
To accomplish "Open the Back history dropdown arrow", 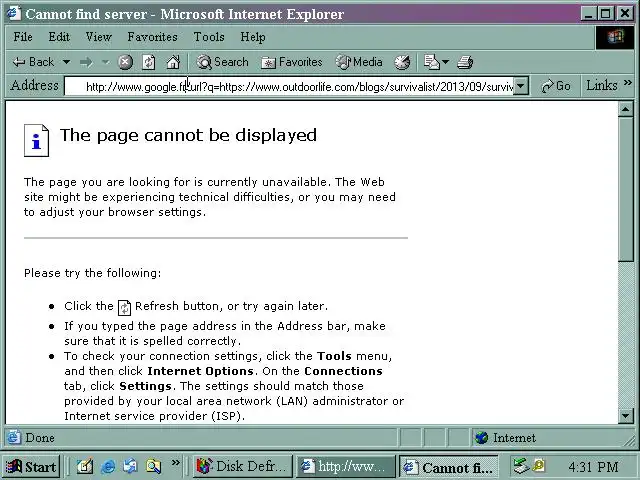I will point(66,62).
